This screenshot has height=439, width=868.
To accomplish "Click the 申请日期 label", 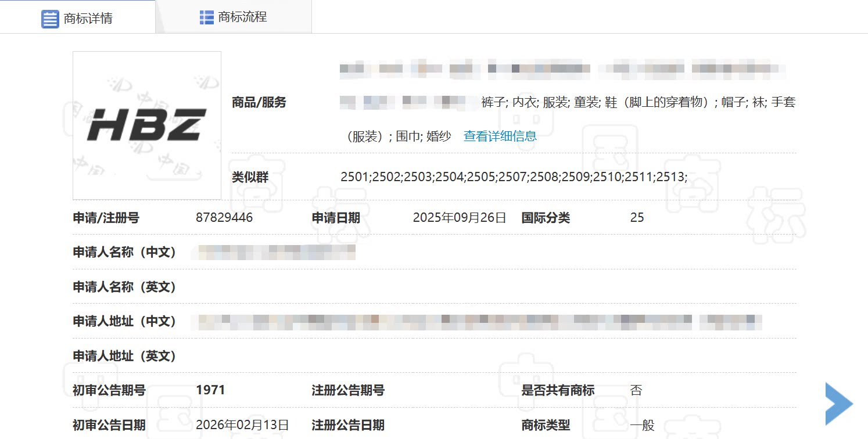I will [336, 218].
